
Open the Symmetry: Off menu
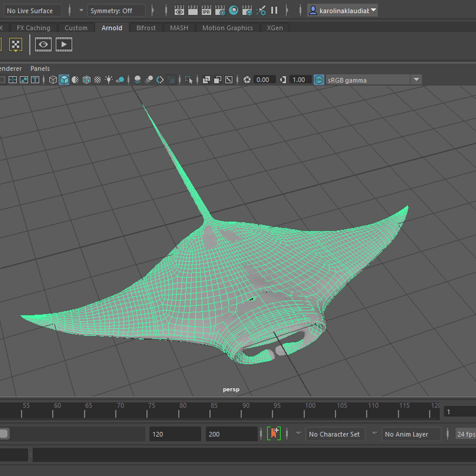pos(116,11)
